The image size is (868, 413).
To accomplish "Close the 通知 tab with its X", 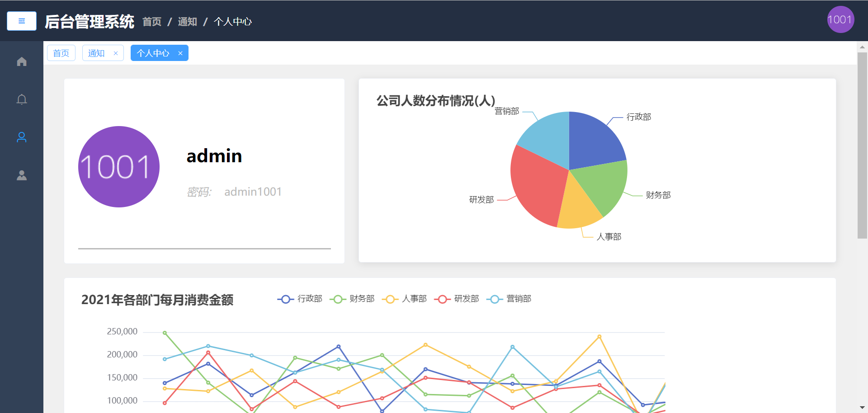I will 116,53.
